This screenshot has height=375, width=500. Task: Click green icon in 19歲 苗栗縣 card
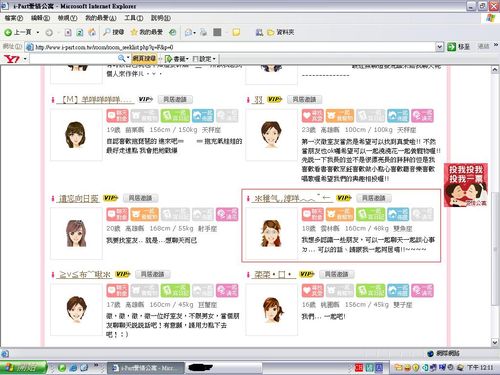pos(175,116)
